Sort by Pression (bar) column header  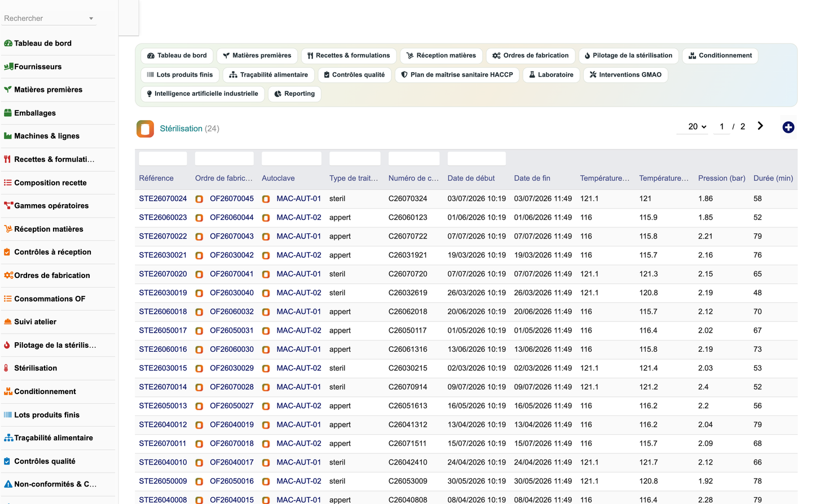(721, 178)
